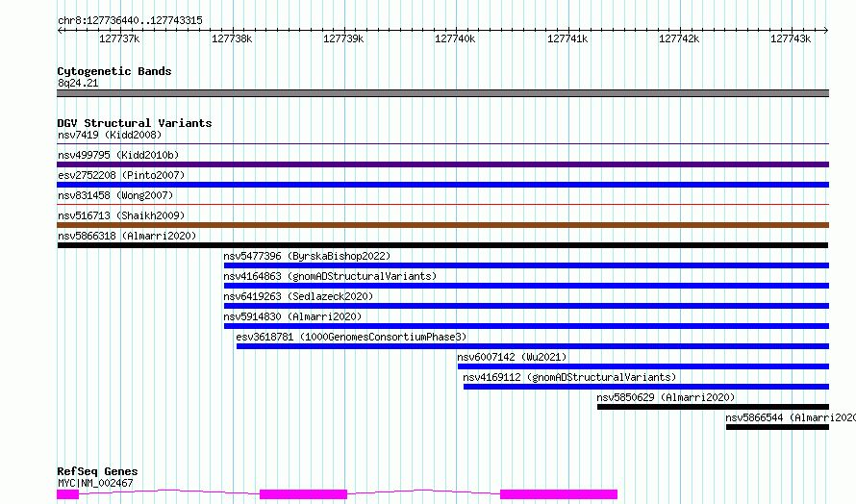Image resolution: width=856 pixels, height=504 pixels.
Task: Click nsv5477396 (ByrskaBishop2022) label
Action: coord(307,256)
